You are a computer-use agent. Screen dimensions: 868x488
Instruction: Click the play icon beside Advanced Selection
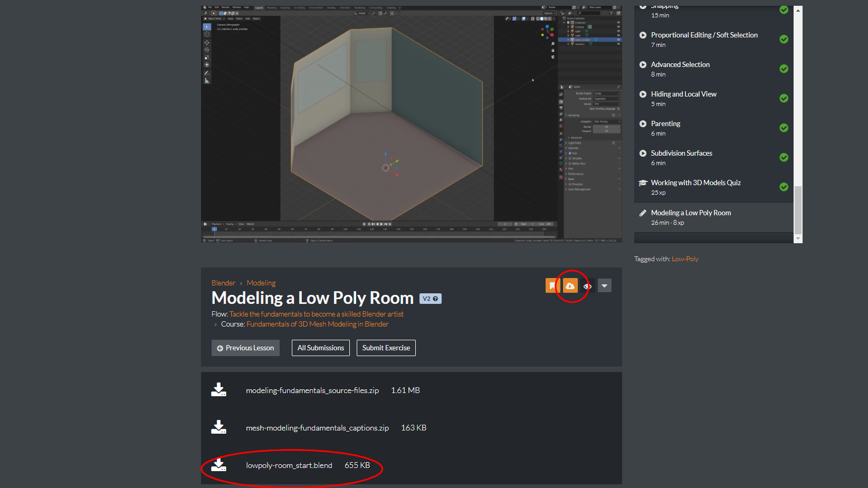pos(643,64)
